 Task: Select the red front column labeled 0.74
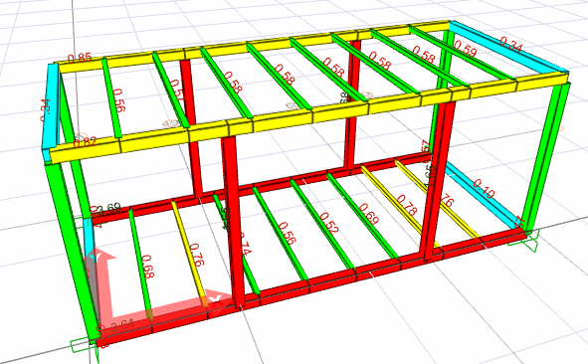tap(234, 222)
